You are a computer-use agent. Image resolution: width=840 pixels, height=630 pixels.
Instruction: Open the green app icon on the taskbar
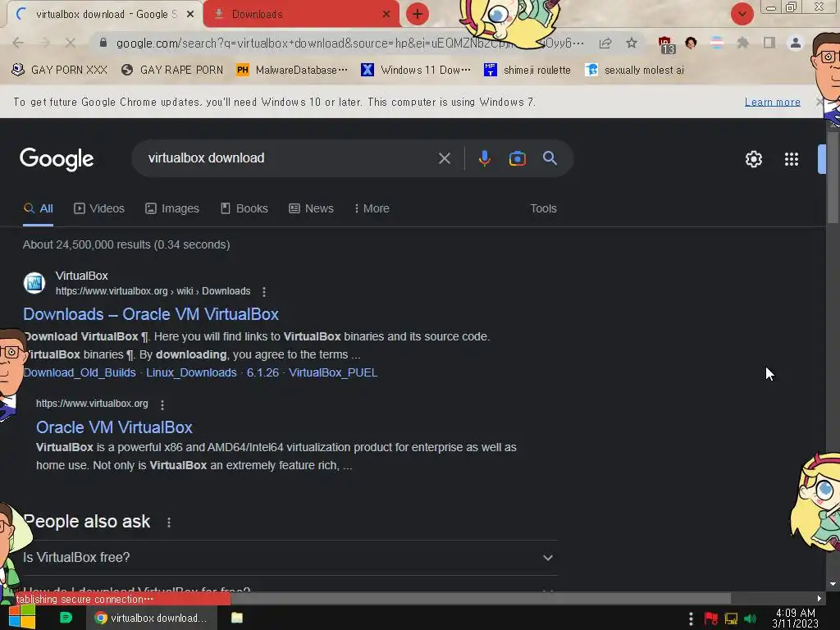66,618
